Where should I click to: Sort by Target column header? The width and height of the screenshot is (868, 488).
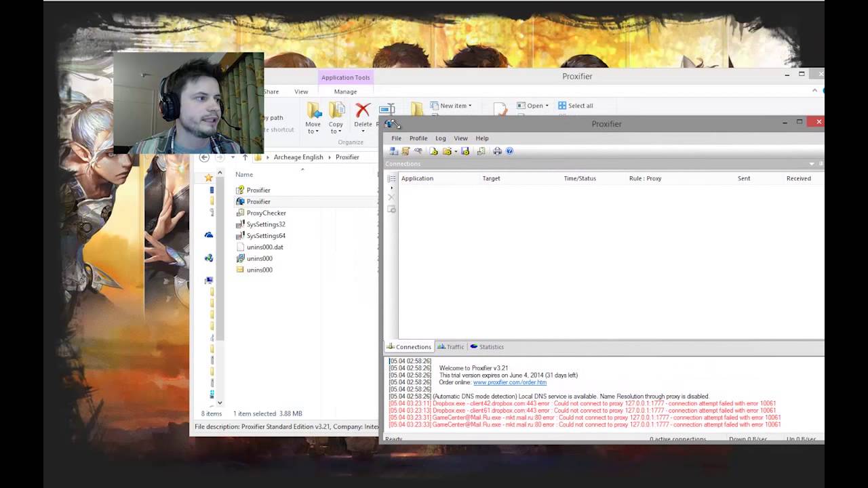click(491, 178)
